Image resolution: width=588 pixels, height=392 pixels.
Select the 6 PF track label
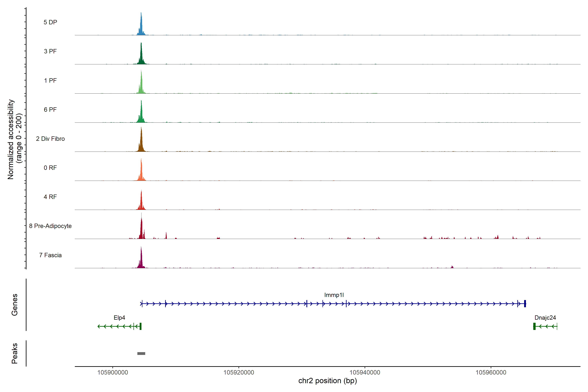(50, 109)
